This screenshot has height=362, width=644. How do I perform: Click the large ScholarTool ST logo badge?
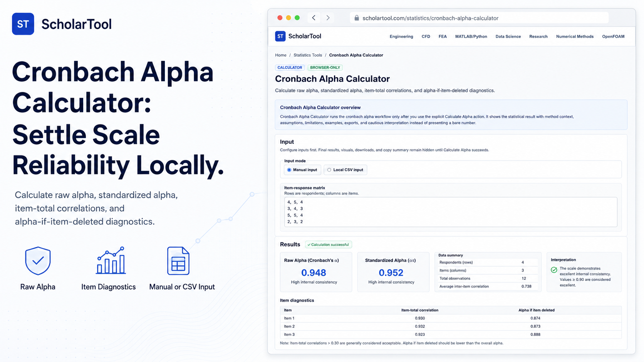tap(23, 24)
